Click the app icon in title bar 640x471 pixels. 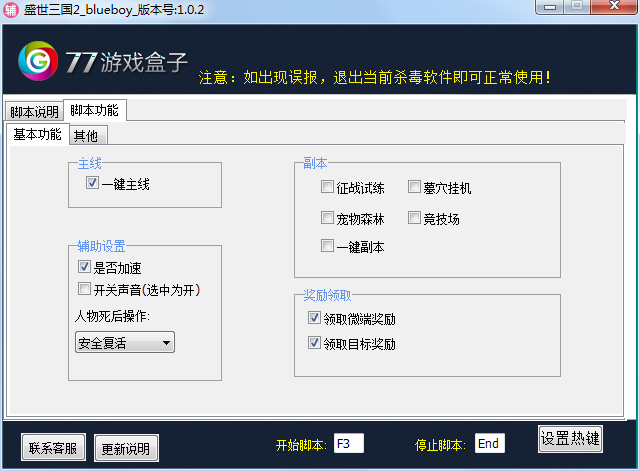[12, 9]
